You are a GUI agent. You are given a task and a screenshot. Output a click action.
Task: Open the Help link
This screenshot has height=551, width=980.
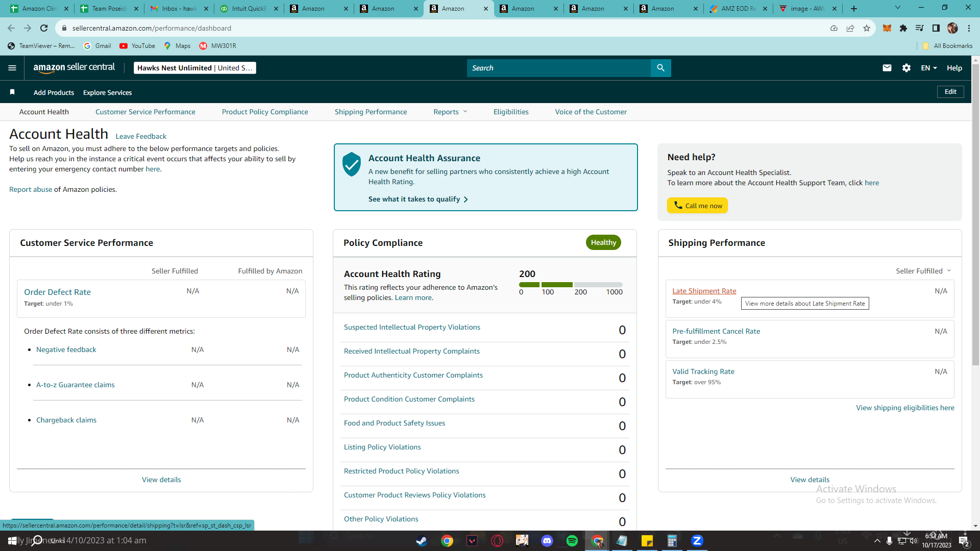click(x=954, y=68)
